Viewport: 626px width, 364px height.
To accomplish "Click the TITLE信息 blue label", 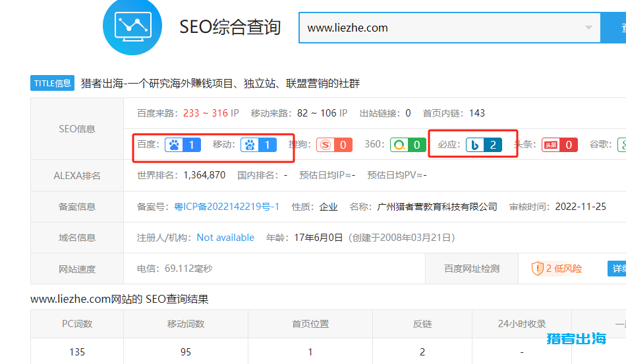I will [x=52, y=84].
